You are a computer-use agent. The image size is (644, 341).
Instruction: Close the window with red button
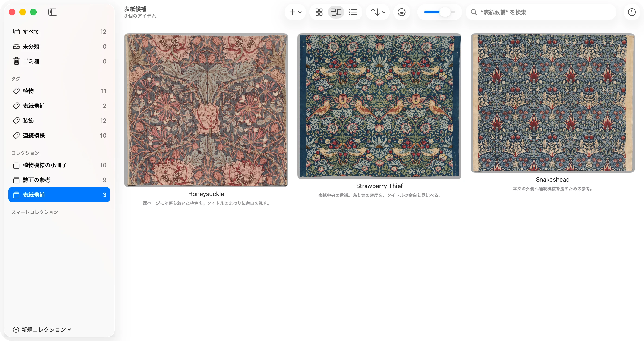click(x=12, y=12)
